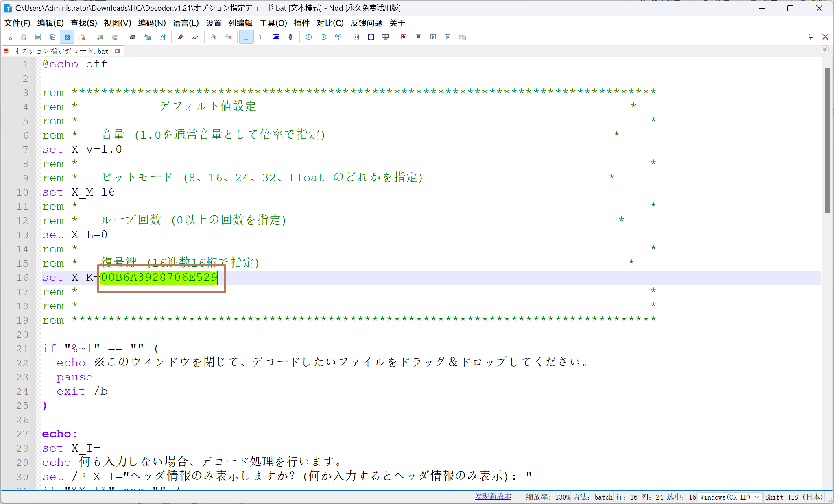This screenshot has width=834, height=504.
Task: Click the bookmark toolbar icon
Action: [x=162, y=37]
